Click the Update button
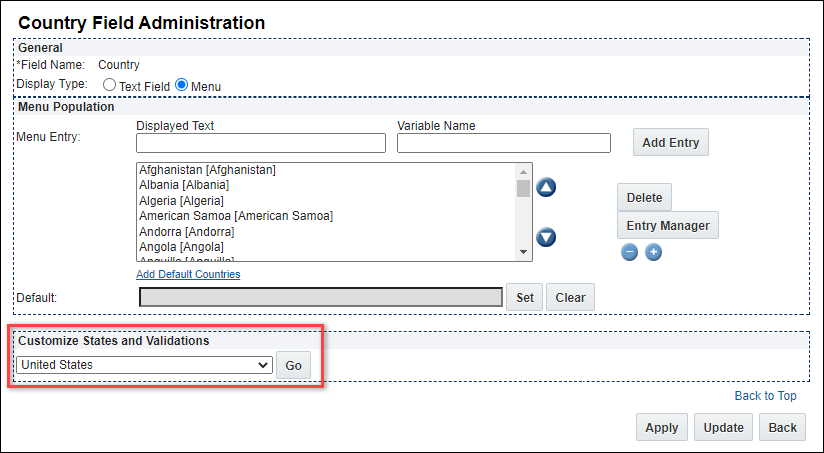 pos(723,427)
